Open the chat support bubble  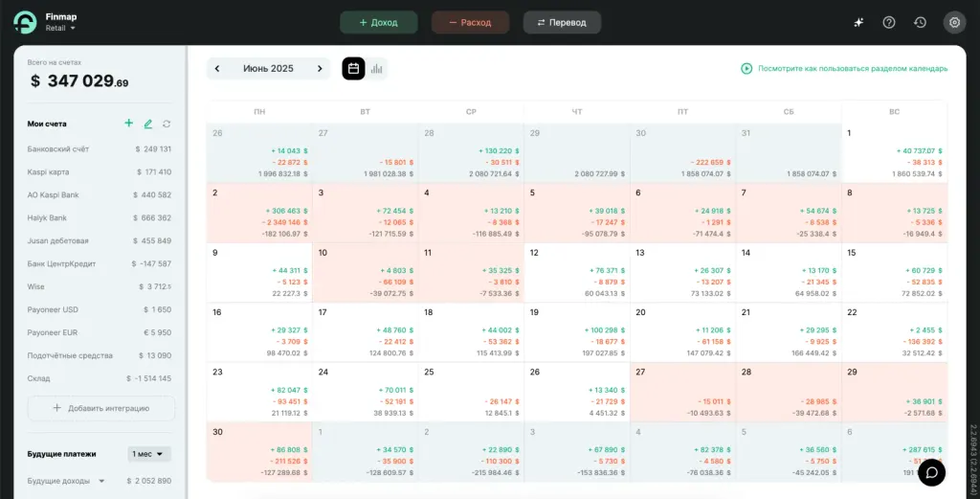pyautogui.click(x=931, y=472)
